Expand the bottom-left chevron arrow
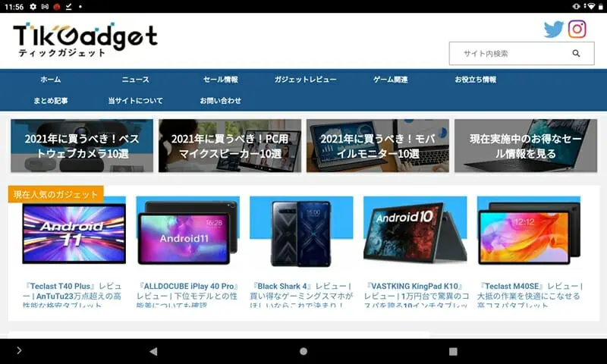 (x=19, y=350)
